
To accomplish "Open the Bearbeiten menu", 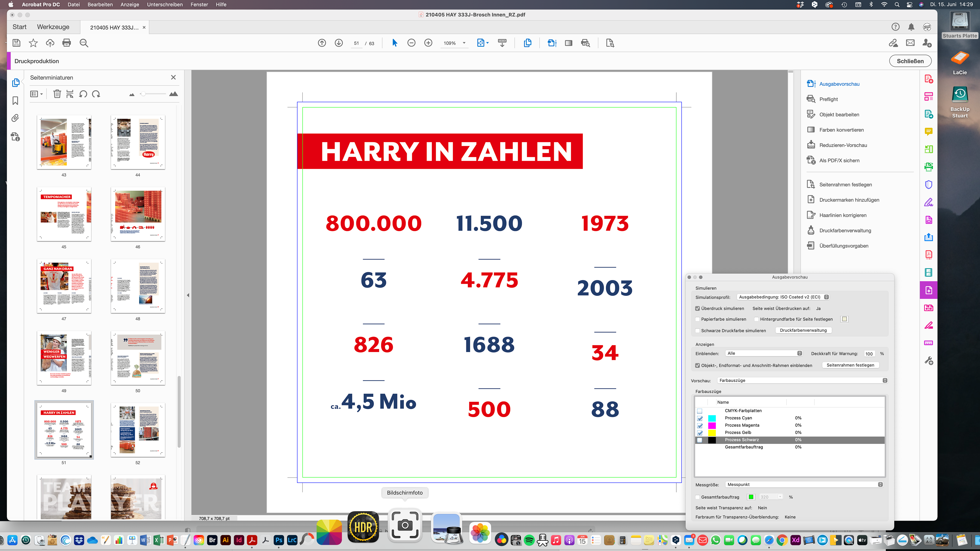I will (x=100, y=5).
